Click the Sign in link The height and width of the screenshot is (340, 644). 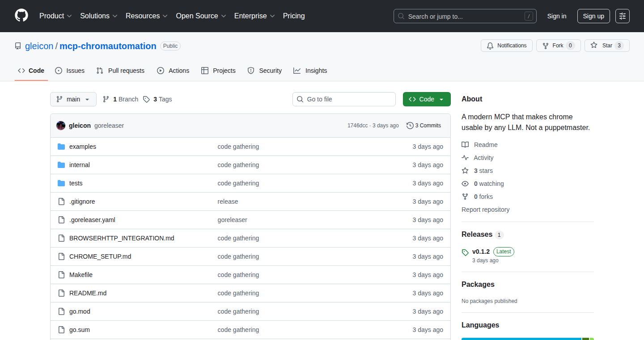point(557,16)
